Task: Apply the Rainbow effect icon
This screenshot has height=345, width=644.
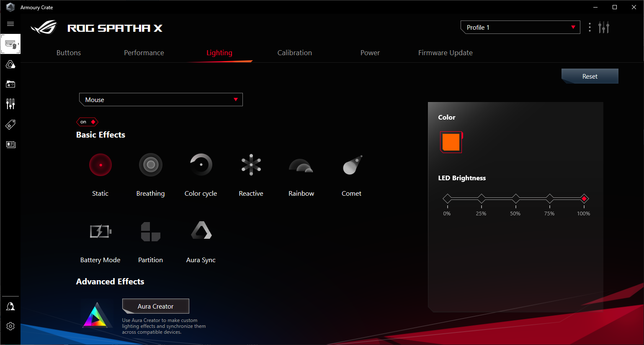Action: pyautogui.click(x=301, y=166)
